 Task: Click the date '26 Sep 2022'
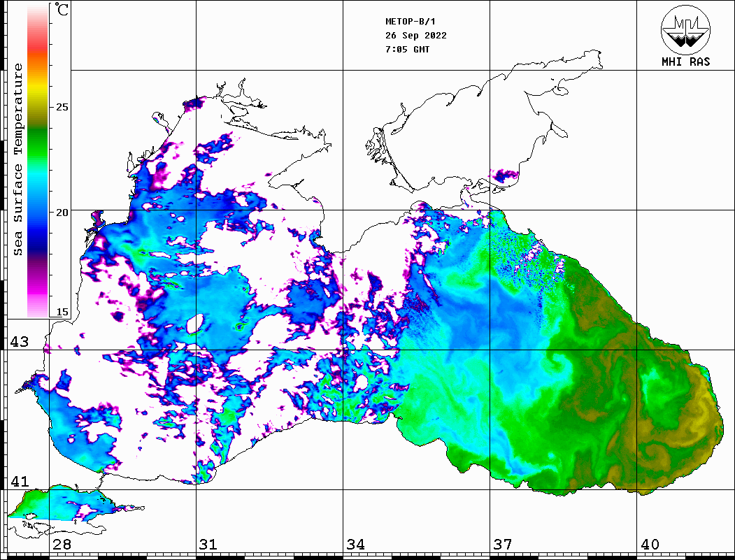416,36
